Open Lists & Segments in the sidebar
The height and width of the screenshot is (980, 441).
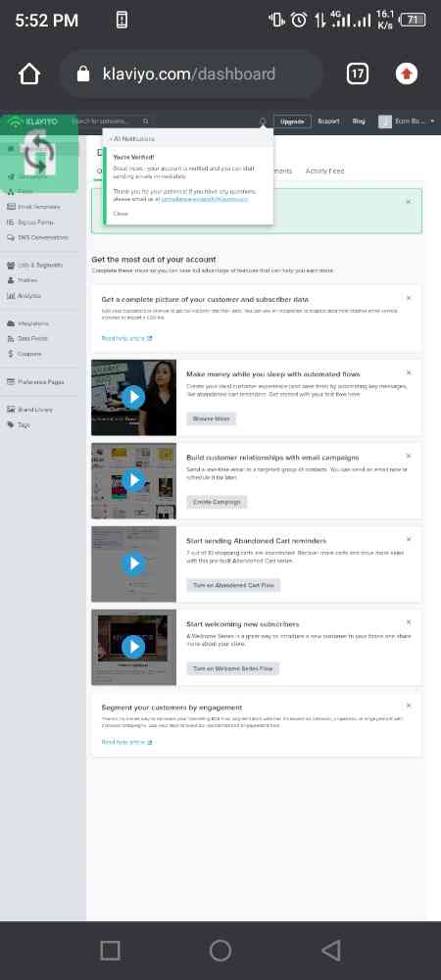(35, 265)
